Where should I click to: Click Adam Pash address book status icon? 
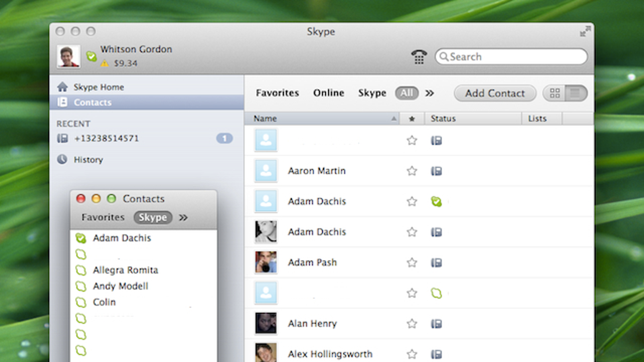[x=436, y=263]
